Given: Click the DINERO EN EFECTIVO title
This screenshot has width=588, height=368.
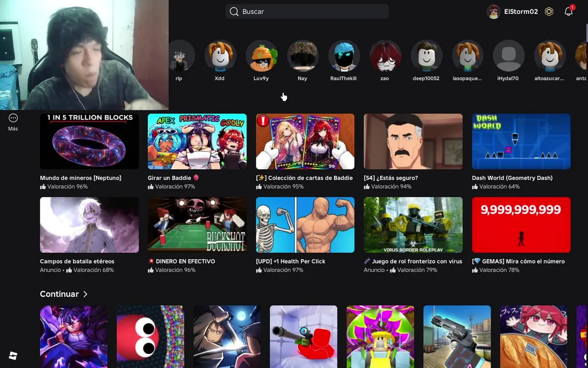Looking at the screenshot, I should point(182,261).
